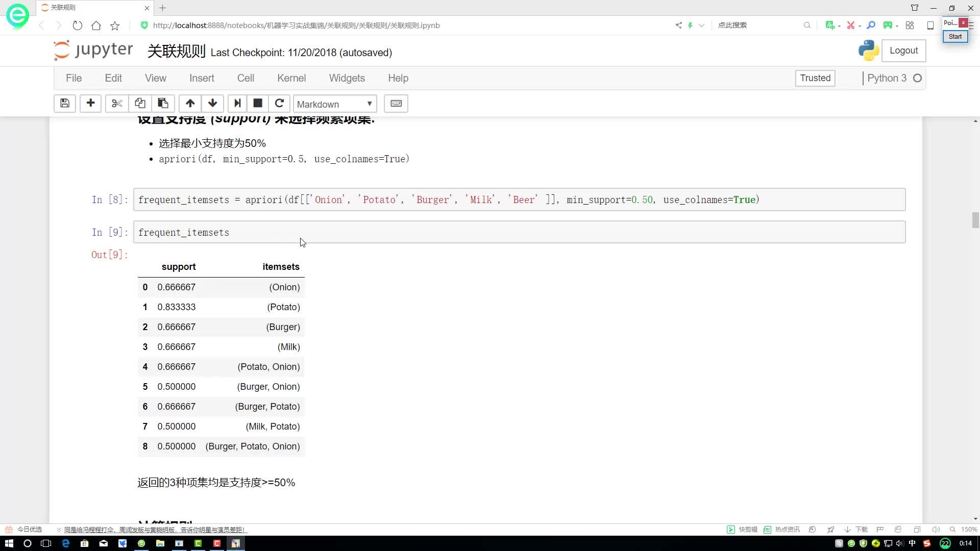Restart the kernel circular arrow icon
The image size is (980, 551).
click(279, 104)
